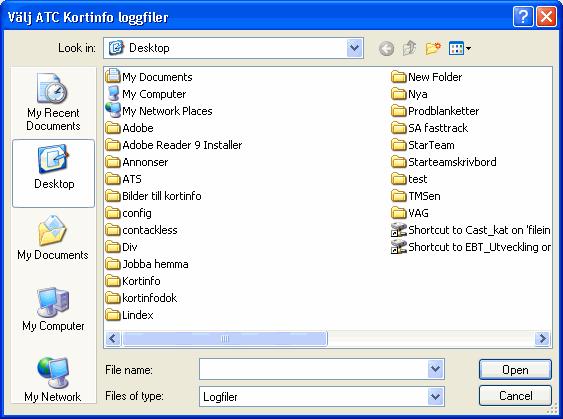The image size is (563, 419).
Task: Click the Help question mark button
Action: tap(522, 17)
